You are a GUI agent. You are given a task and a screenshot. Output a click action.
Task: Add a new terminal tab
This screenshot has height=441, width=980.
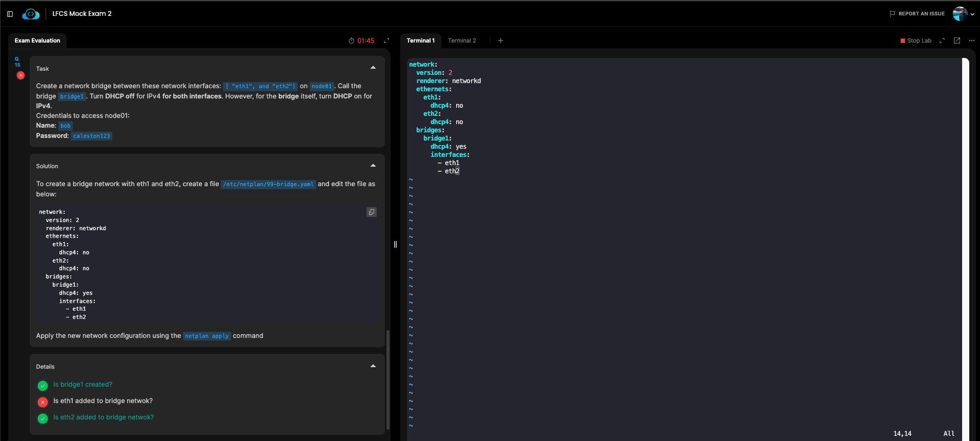(501, 41)
